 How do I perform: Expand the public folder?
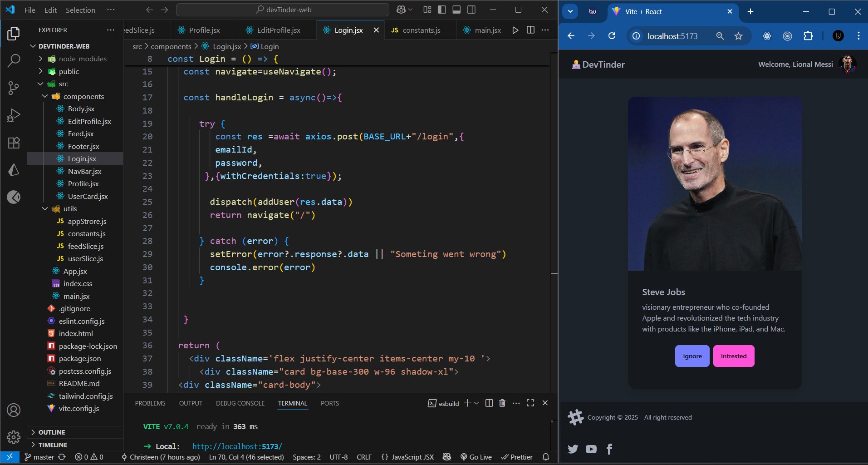75,71
